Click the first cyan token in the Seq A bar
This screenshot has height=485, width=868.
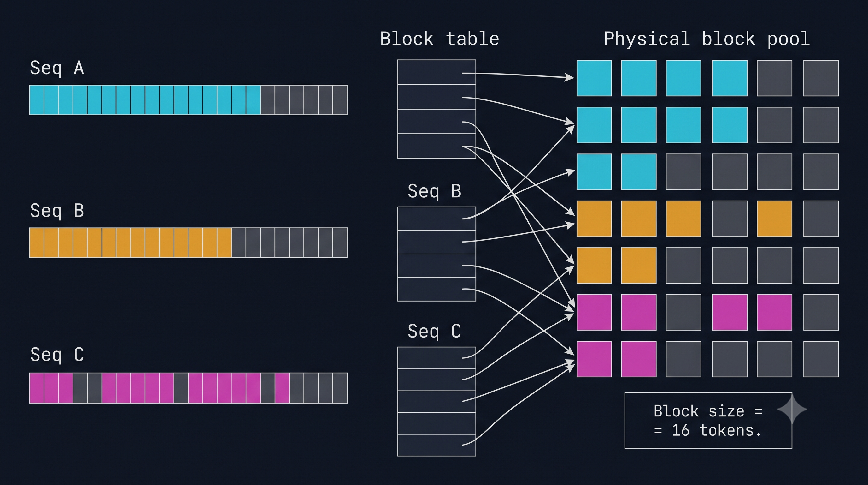click(37, 100)
